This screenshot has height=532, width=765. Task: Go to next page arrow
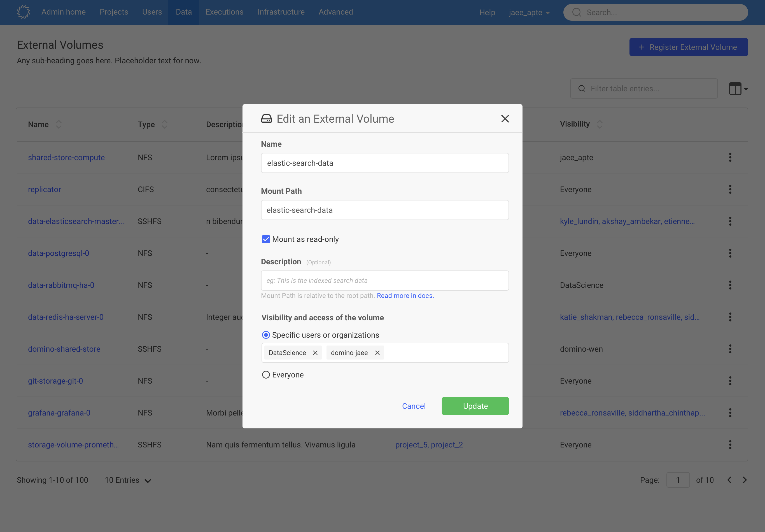[745, 480]
